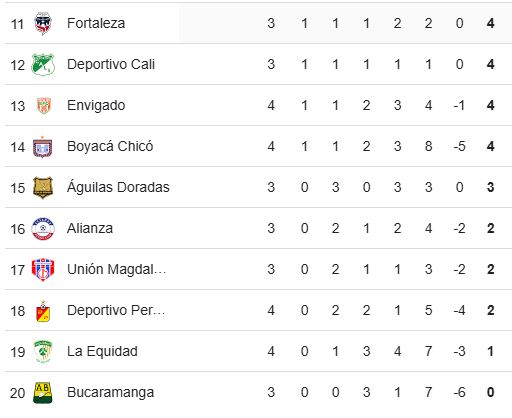Click the Fortaleza team crest
This screenshot has height=418, width=512.
(43, 23)
